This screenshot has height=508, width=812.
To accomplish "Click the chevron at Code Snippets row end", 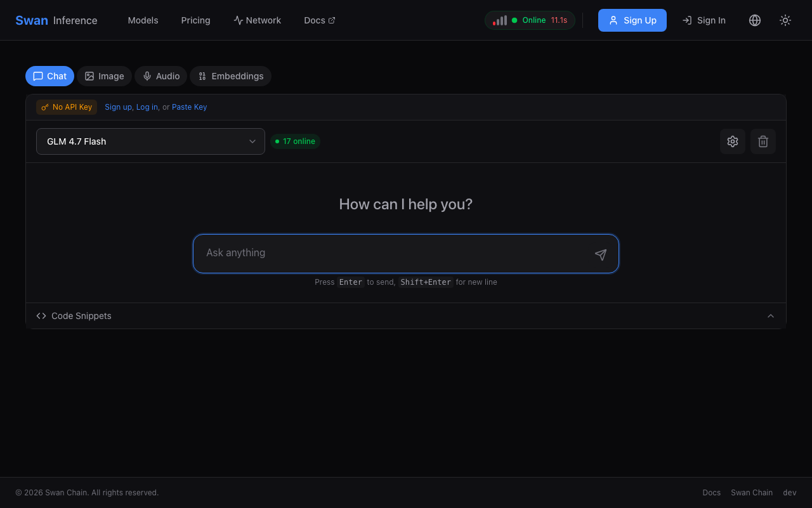I will (771, 316).
